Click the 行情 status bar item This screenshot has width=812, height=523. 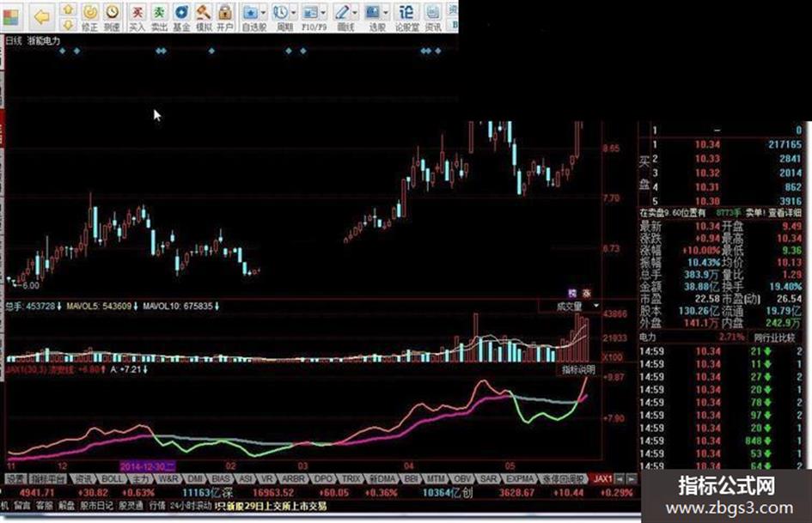(157, 506)
